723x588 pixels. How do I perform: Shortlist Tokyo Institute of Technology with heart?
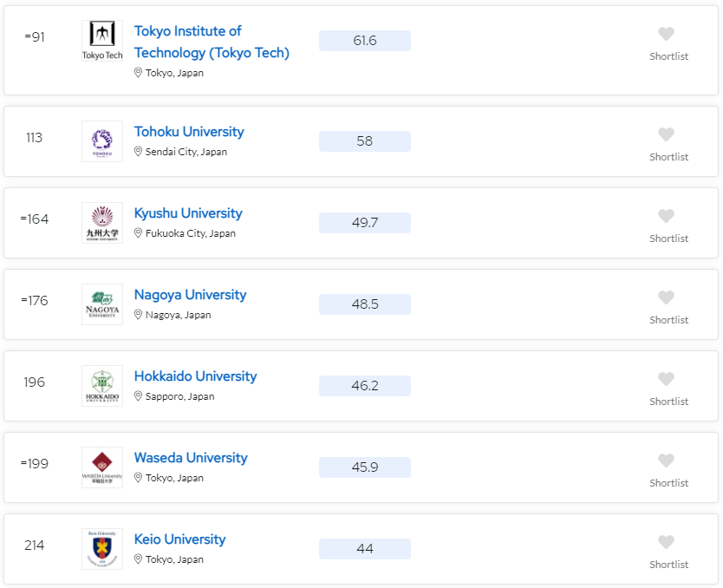coord(666,35)
